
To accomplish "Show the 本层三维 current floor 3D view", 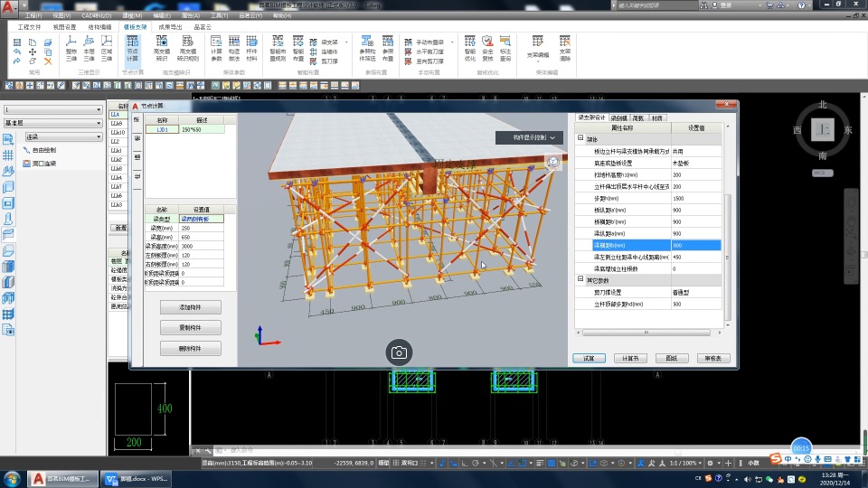I will point(89,48).
